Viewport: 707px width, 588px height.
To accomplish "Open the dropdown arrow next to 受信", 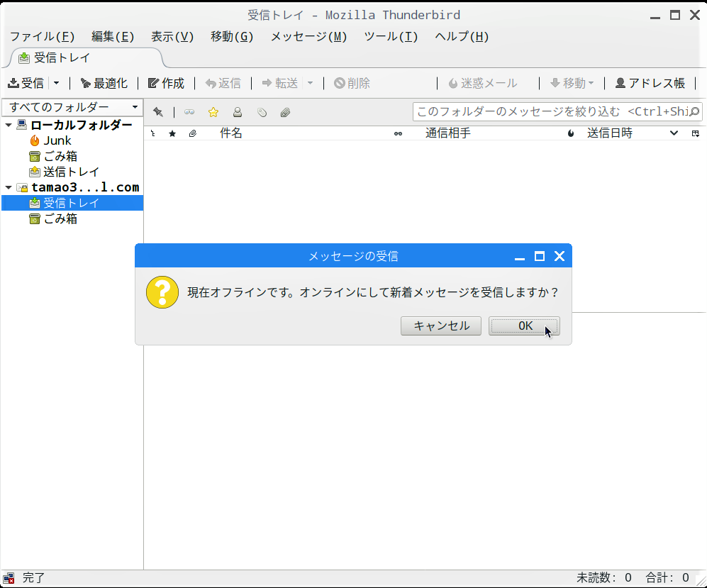I will [x=56, y=83].
